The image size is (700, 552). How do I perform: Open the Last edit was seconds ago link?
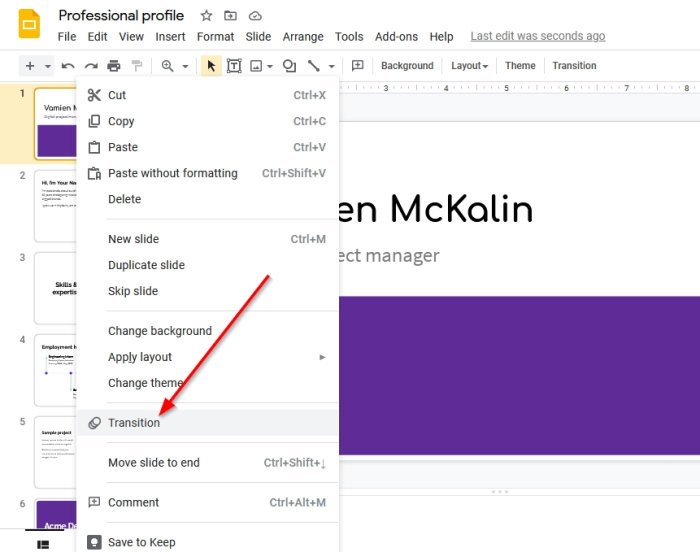538,36
